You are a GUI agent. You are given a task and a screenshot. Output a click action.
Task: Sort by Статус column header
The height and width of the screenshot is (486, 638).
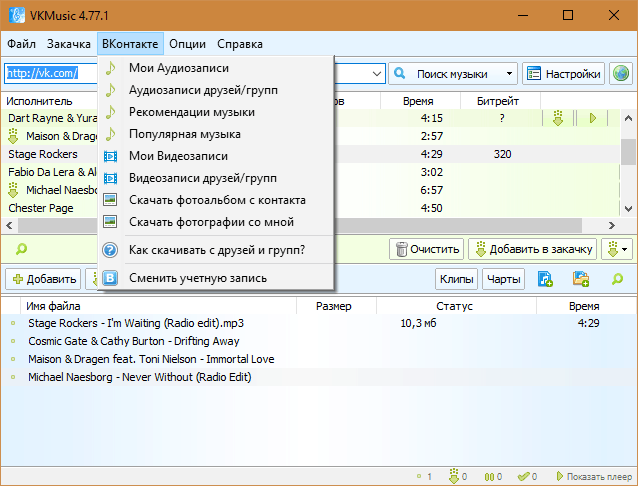456,306
